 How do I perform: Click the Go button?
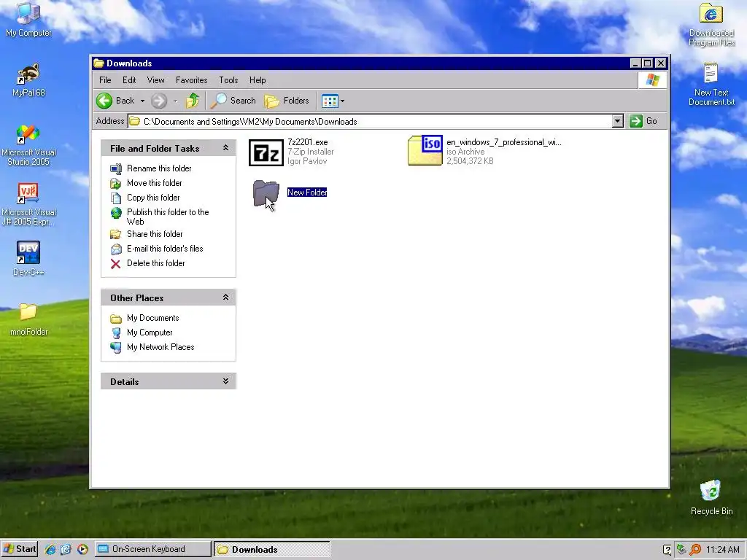click(644, 121)
